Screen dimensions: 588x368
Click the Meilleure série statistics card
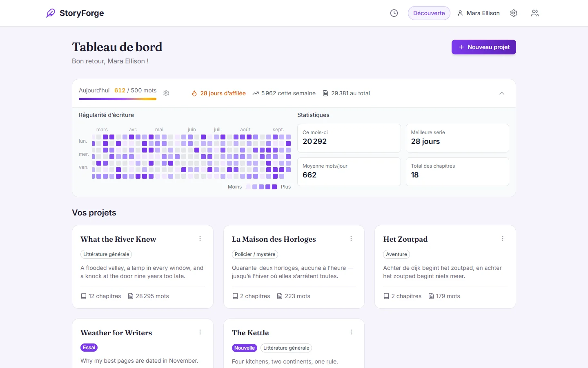[457, 138]
